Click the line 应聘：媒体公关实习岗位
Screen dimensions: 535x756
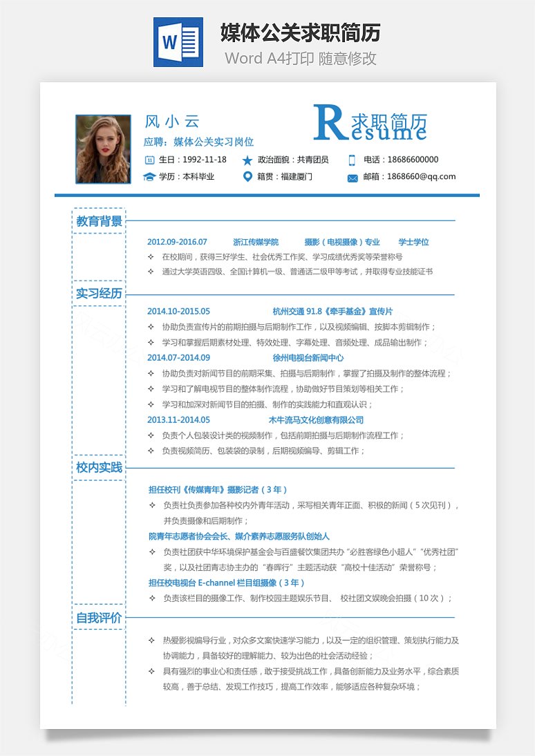(x=199, y=142)
